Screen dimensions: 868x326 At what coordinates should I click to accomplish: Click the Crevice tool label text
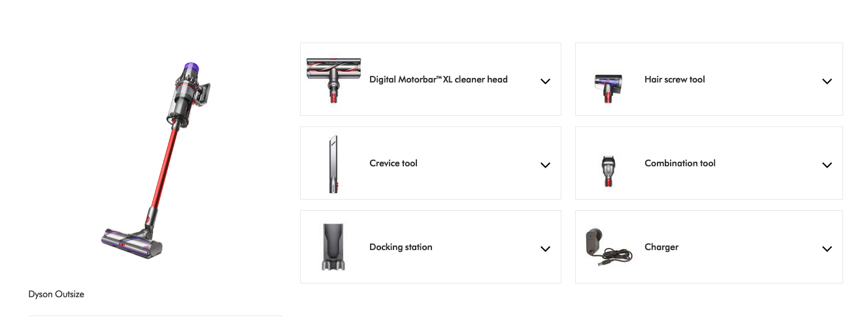tap(393, 164)
